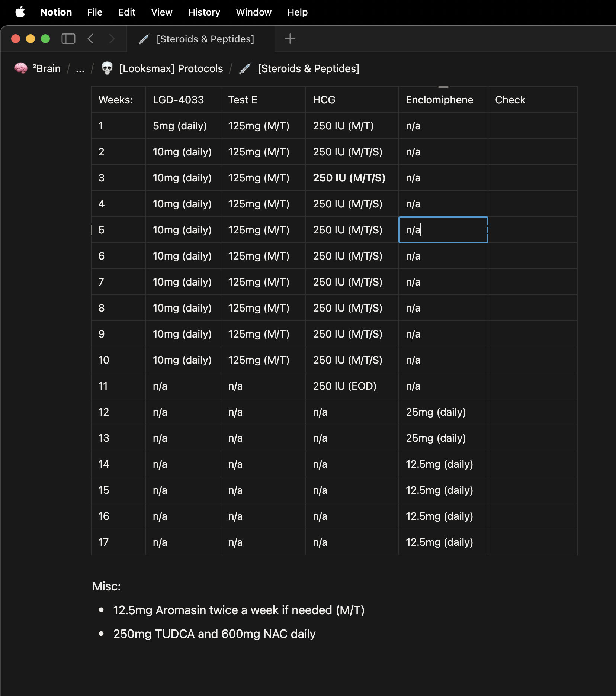Click the Enclomiphene column top handle
Viewport: 616px width, 696px height.
[x=443, y=87]
